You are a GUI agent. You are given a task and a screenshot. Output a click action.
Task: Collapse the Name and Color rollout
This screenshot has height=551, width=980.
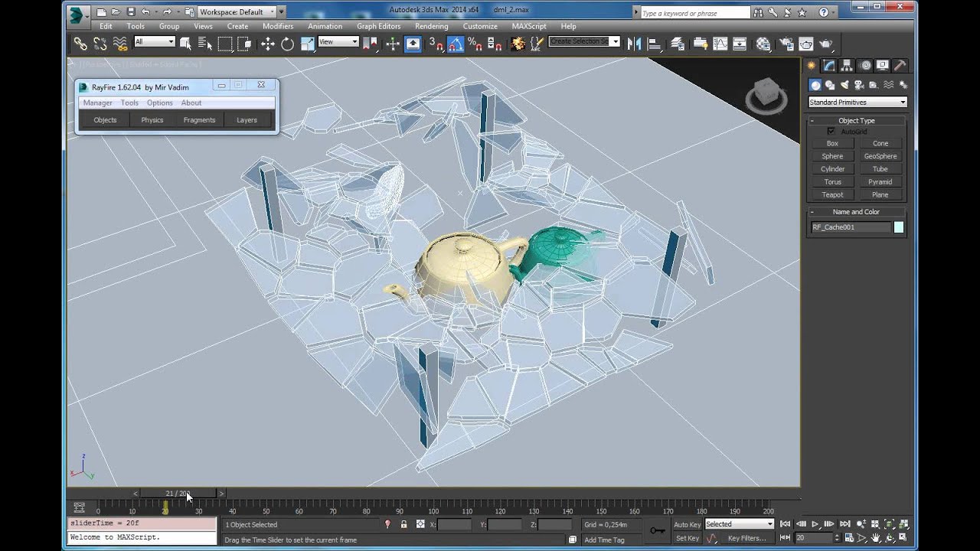point(856,211)
